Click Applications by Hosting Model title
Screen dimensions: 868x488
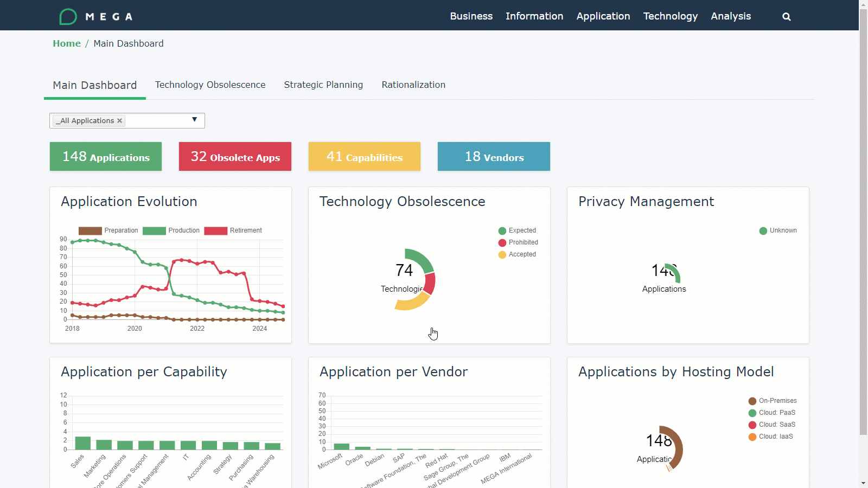click(676, 372)
